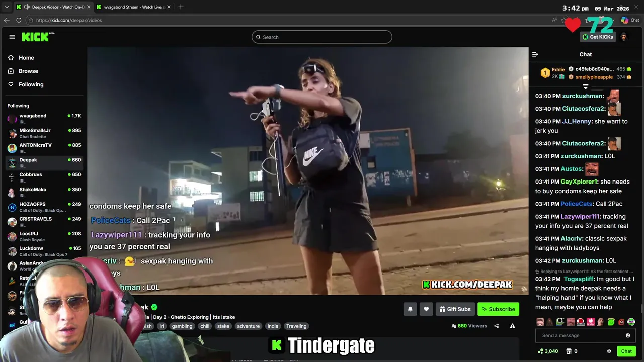Screen dimensions: 644x362
Task: Open Browse in sidebar
Action: (x=23, y=71)
